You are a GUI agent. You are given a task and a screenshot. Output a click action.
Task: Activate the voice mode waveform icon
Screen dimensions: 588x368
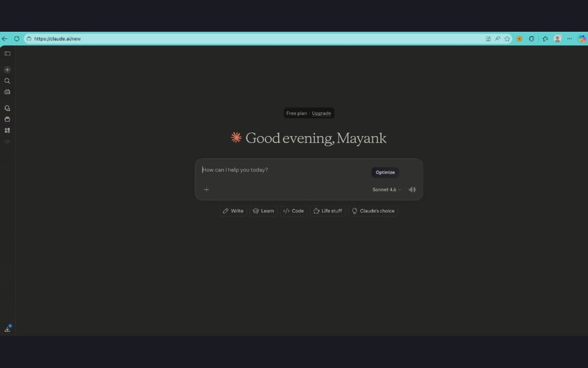[x=413, y=190]
